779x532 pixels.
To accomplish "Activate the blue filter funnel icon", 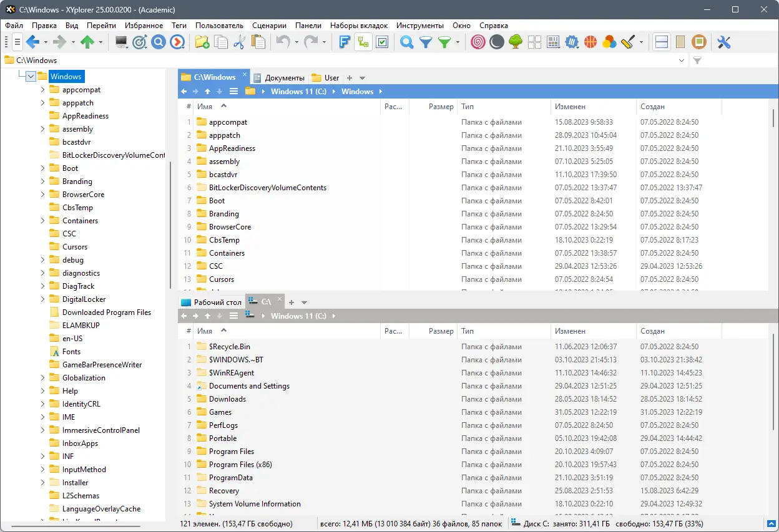I will [425, 42].
